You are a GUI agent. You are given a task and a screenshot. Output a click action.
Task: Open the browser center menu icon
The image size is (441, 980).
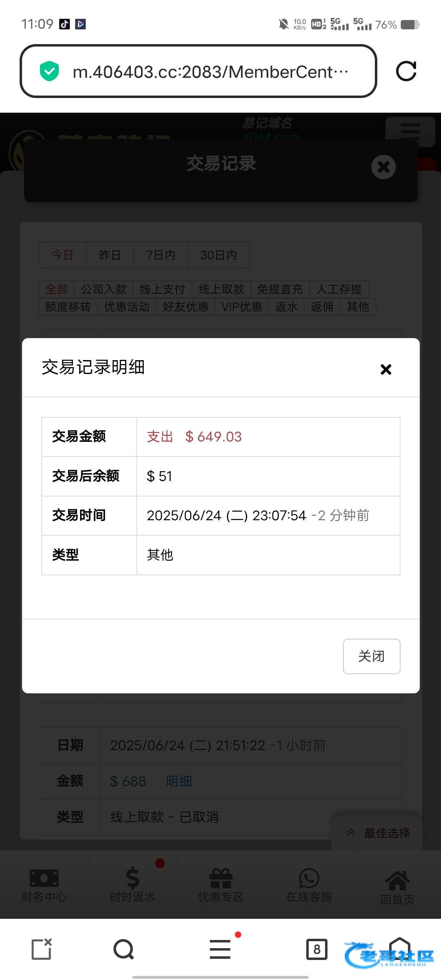220,949
